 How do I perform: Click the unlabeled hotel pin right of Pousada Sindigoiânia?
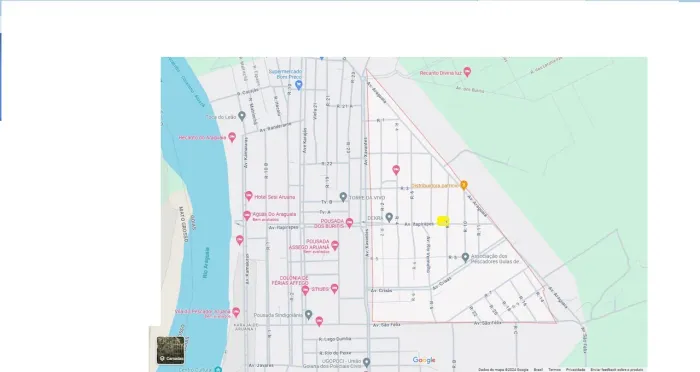pyautogui.click(x=319, y=321)
